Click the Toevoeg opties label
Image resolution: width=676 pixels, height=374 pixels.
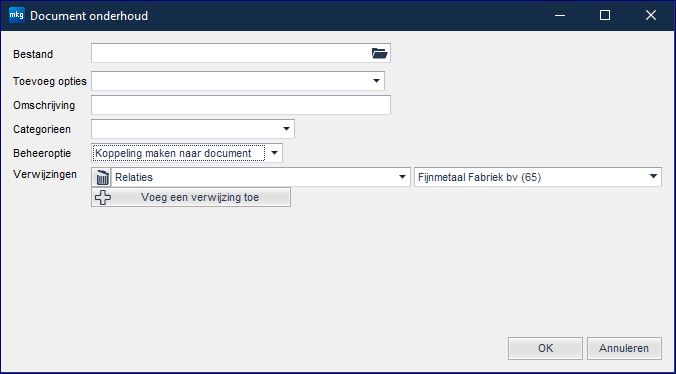tap(50, 81)
